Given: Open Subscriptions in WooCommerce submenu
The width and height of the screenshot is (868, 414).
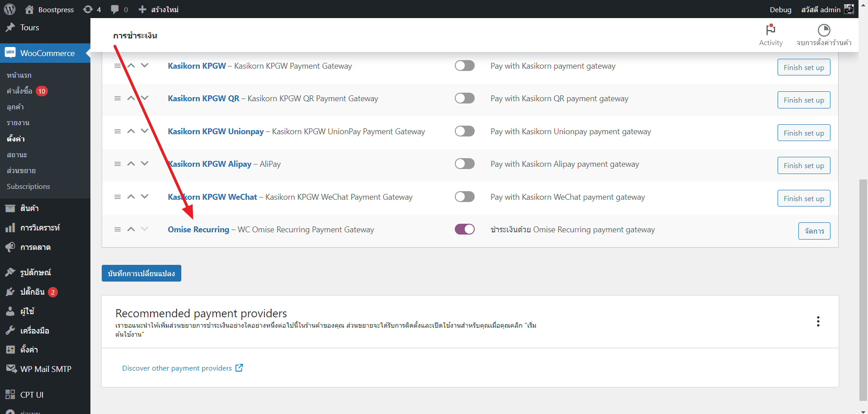Looking at the screenshot, I should point(28,186).
